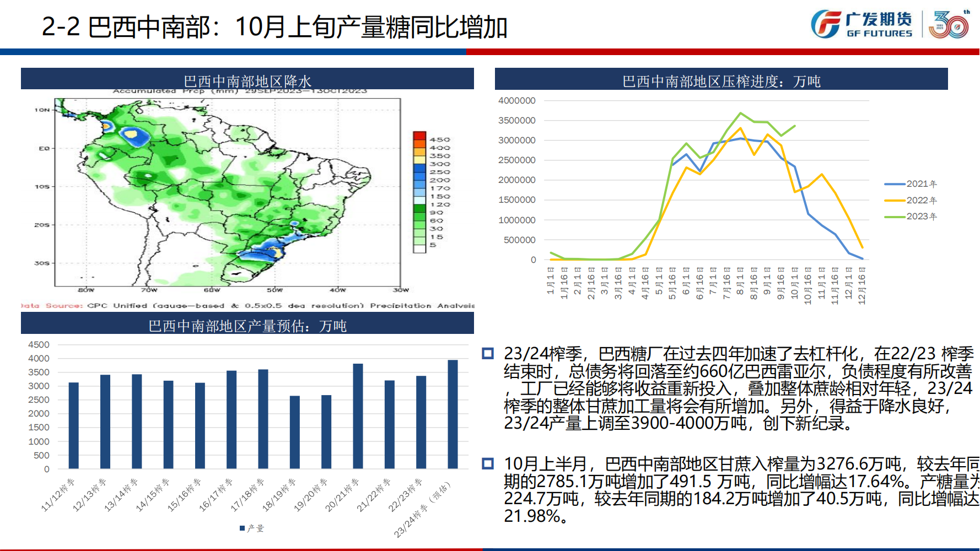Image resolution: width=980 pixels, height=551 pixels.
Task: Click the 4000000 y-axis label
Action: tap(516, 101)
